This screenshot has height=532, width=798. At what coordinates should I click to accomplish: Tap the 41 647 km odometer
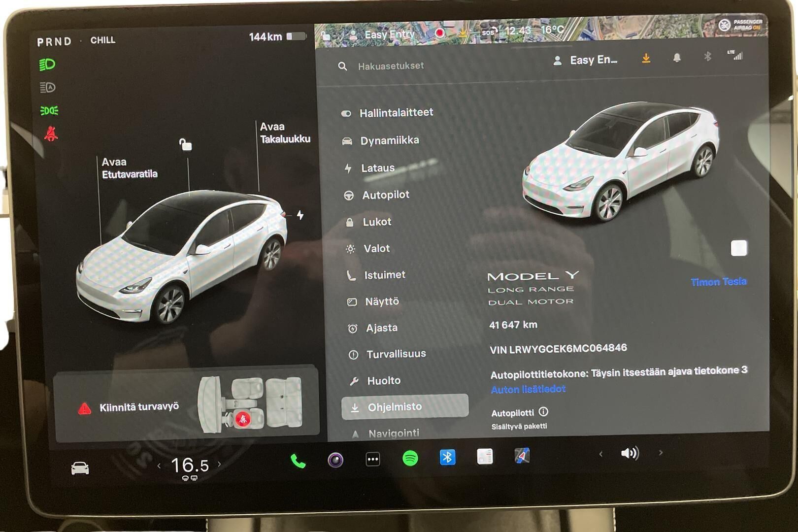(513, 325)
